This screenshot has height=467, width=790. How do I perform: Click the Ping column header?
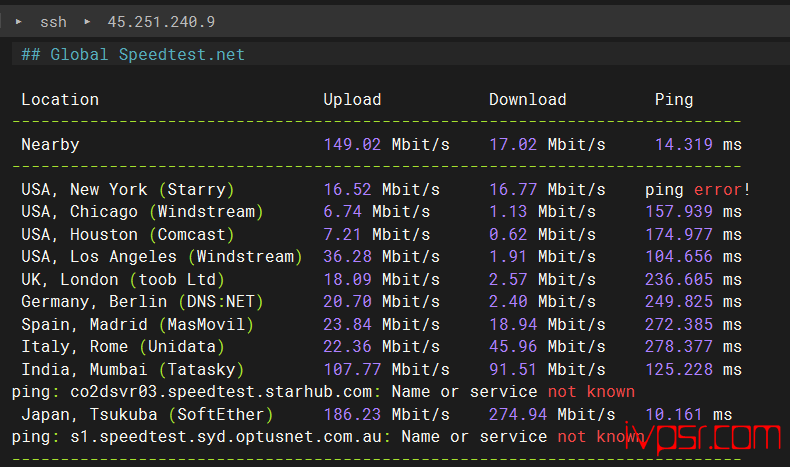coord(673,99)
